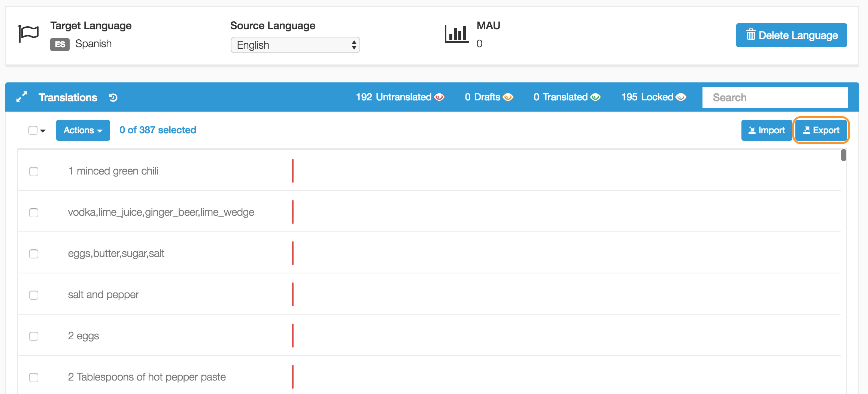Click the MAU bar chart icon
Image resolution: width=868 pixels, height=394 pixels.
tap(456, 34)
